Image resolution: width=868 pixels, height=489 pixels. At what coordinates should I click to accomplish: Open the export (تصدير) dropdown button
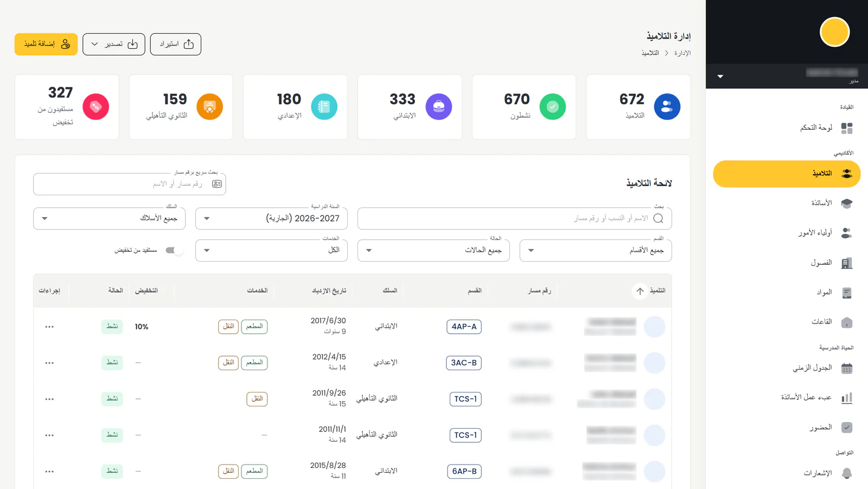coord(114,44)
